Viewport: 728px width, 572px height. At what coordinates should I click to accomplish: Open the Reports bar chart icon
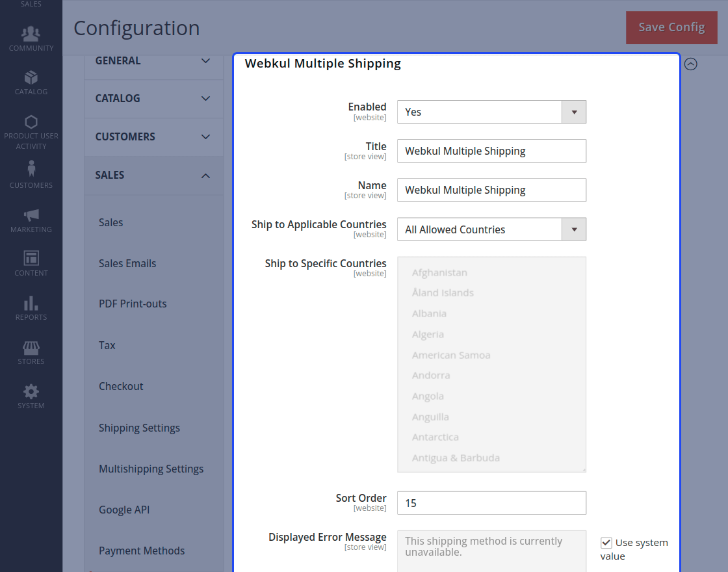31,303
